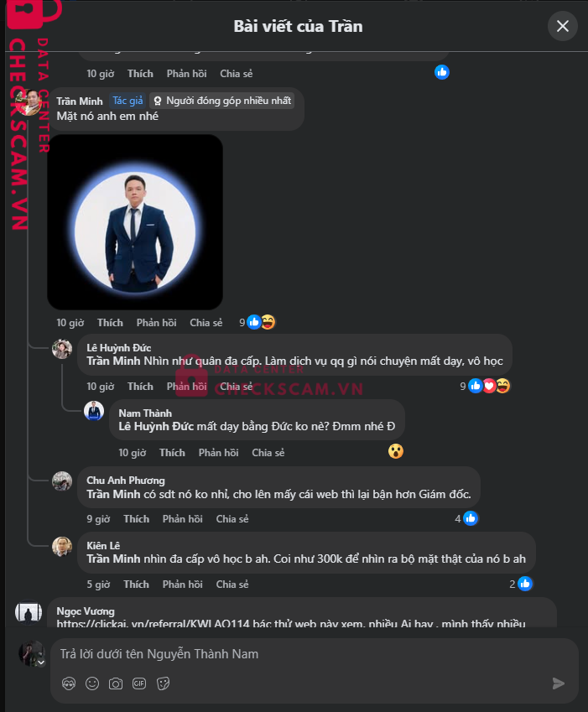Open the suited man profile photo

point(135,222)
